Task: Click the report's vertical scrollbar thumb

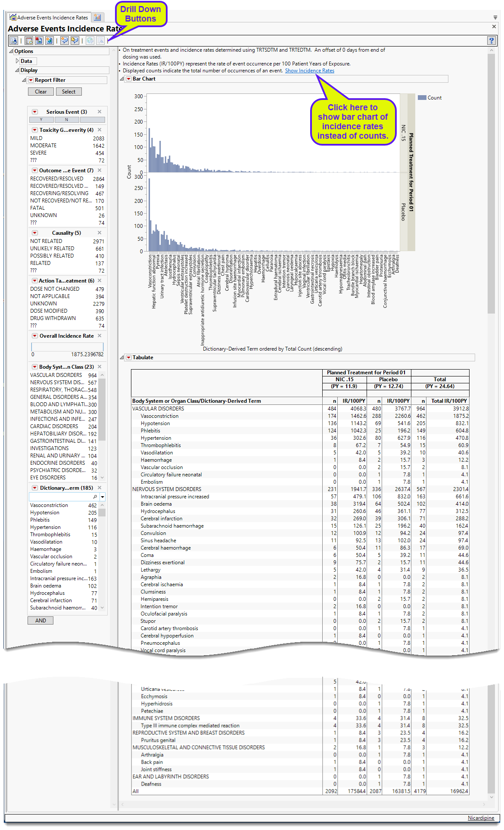Action: click(491, 183)
